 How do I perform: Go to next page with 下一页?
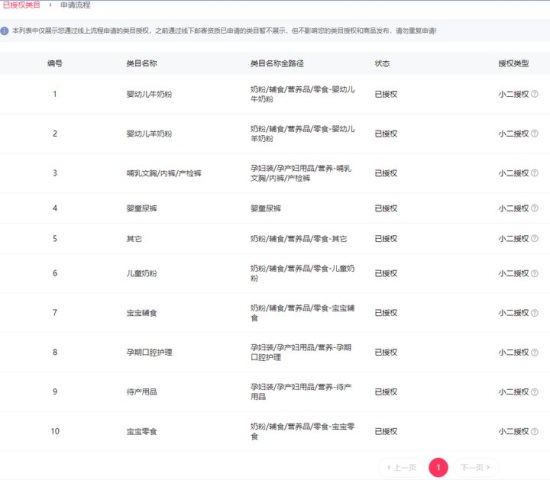coord(476,467)
